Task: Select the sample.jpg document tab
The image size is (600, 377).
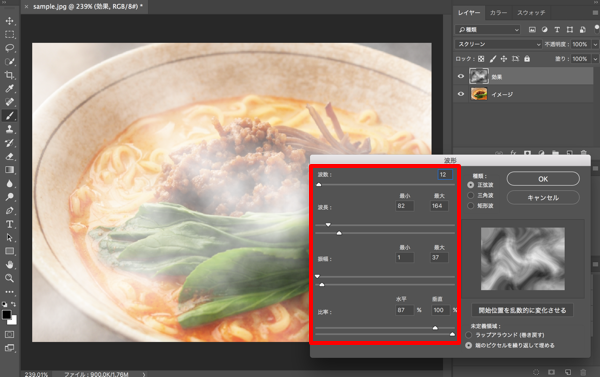Action: (85, 7)
